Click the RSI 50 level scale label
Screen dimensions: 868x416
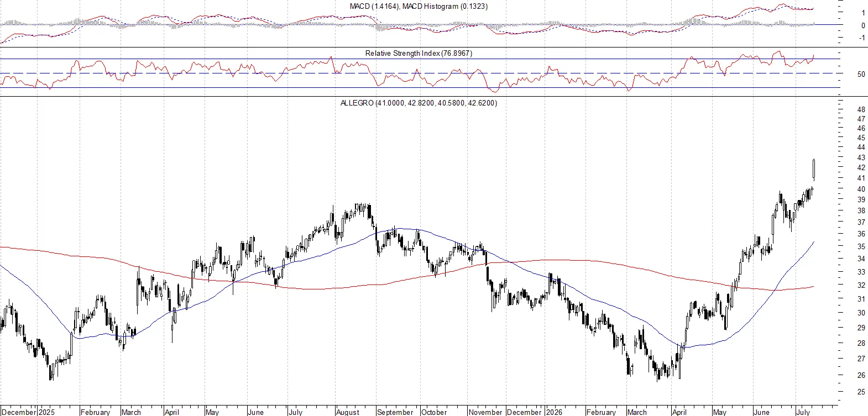pos(861,74)
